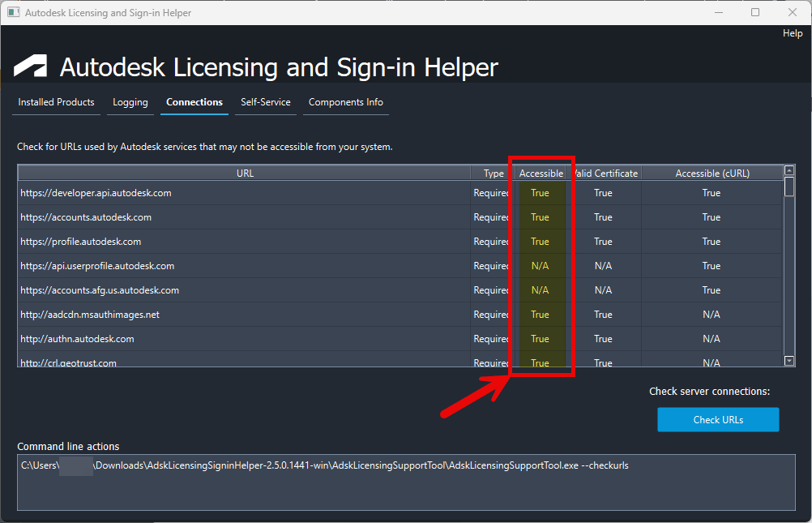812x523 pixels.
Task: Sort by the URL column header
Action: [245, 174]
